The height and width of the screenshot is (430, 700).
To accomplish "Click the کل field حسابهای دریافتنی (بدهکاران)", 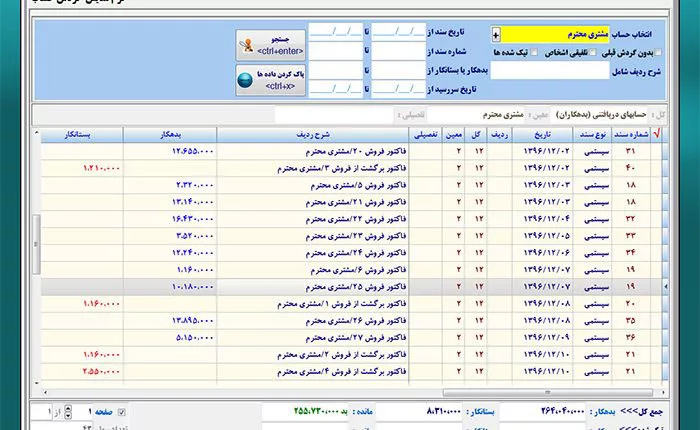I will 600,115.
